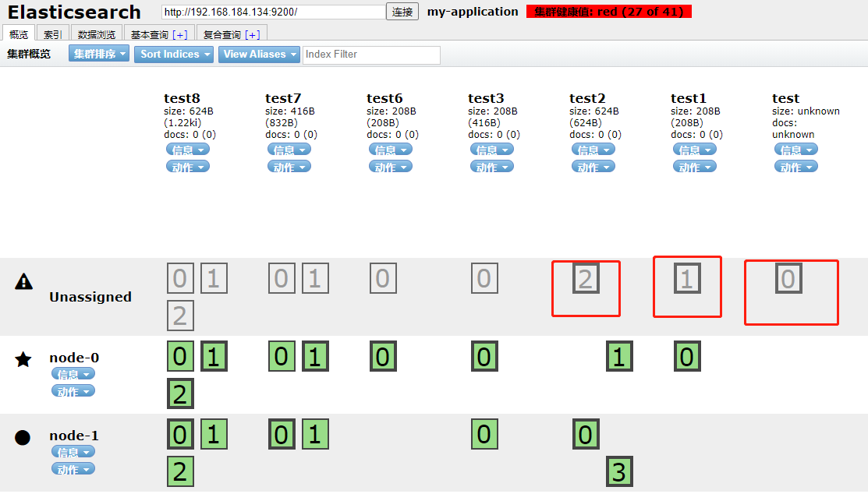This screenshot has width=868, height=501.
Task: Click node-0 shard 0 of test3
Action: click(x=484, y=356)
